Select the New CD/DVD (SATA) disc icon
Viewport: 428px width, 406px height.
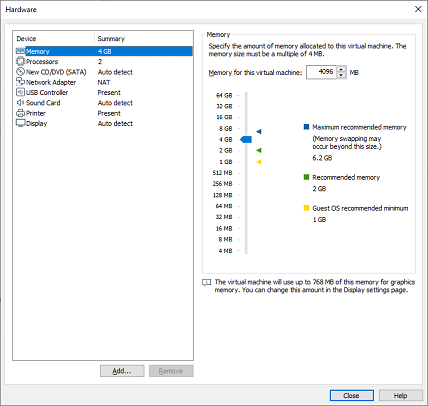click(20, 72)
